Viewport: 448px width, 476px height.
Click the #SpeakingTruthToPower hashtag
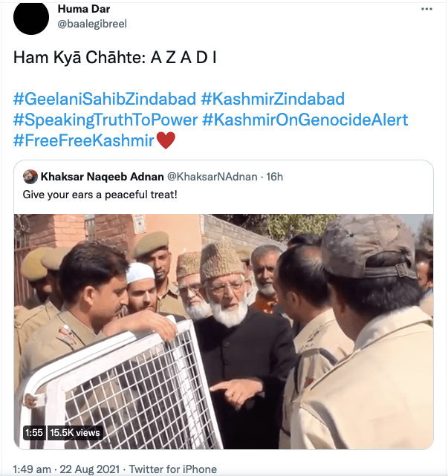point(105,120)
